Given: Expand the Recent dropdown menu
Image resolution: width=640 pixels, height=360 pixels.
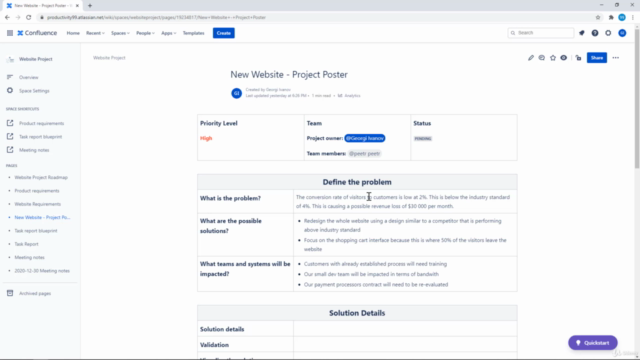Looking at the screenshot, I should (x=95, y=33).
